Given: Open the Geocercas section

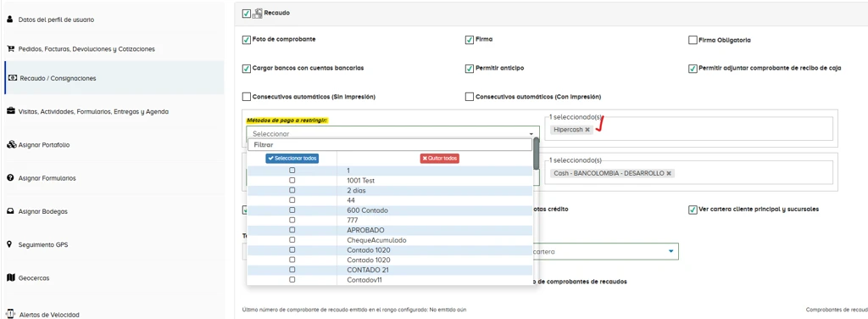Looking at the screenshot, I should pos(34,278).
